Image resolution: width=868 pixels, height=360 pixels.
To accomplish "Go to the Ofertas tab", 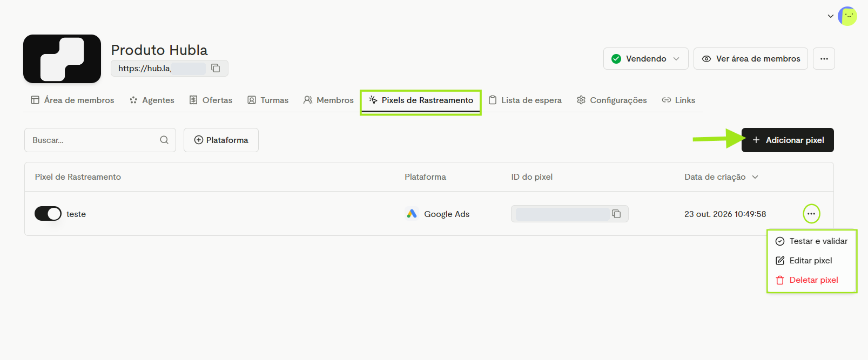I will 211,100.
